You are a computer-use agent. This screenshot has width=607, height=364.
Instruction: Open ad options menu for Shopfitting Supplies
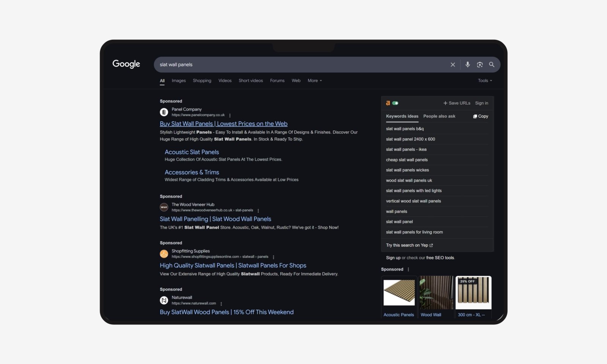(274, 257)
